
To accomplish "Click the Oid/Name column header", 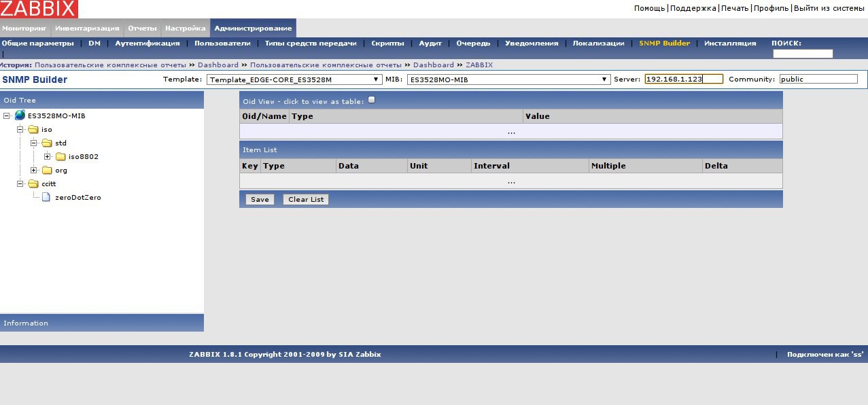I will tap(264, 116).
